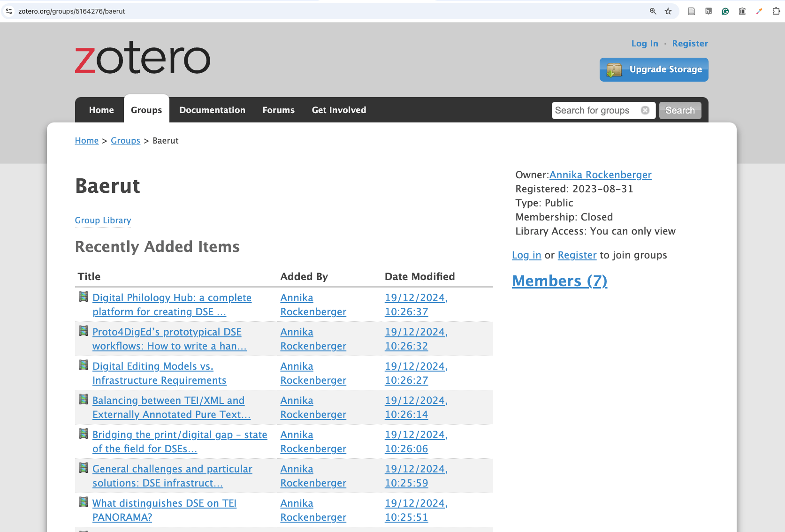Click date 19/12/2024, 10:26:37 link
Screen dimensions: 785x532
tap(416, 304)
